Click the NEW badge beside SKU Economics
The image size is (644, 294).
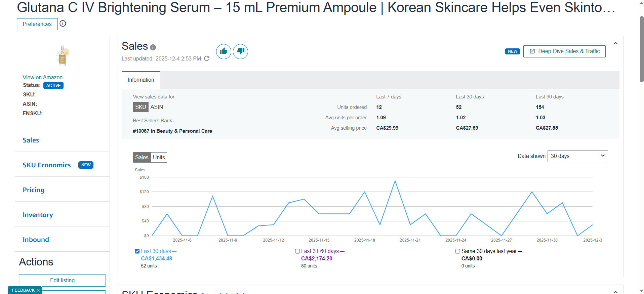tap(86, 165)
